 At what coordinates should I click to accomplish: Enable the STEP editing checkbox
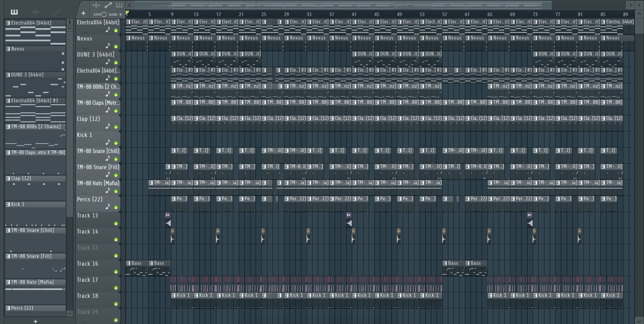tap(104, 15)
